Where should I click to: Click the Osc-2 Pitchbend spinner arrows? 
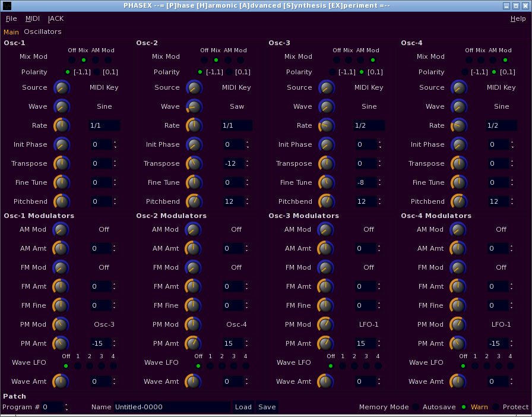coord(248,202)
